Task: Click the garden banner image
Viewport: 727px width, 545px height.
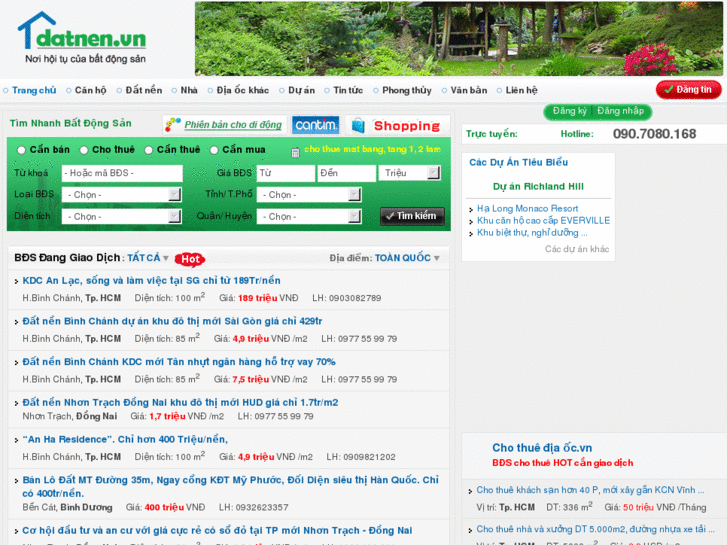Action: [x=459, y=38]
